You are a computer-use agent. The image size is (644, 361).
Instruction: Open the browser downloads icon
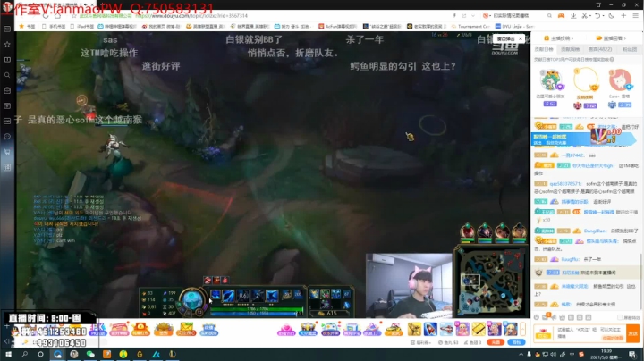pos(573,15)
